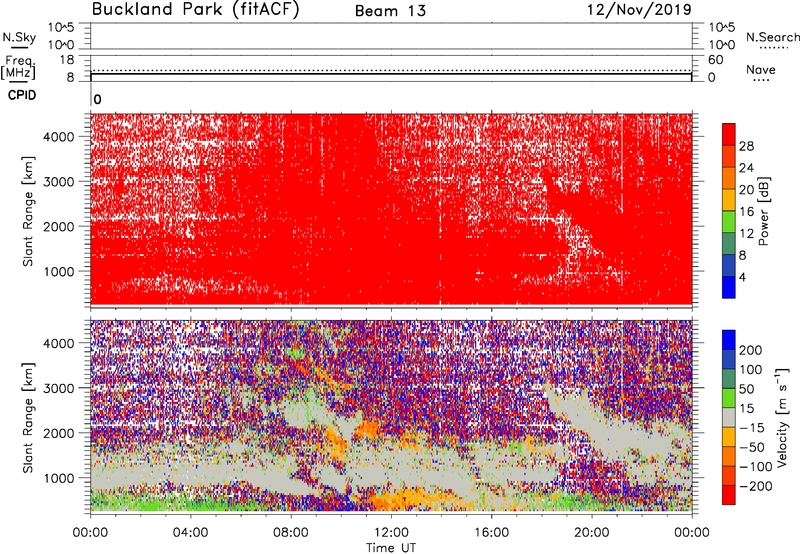Image resolution: width=800 pixels, height=554 pixels.
Task: Pick the light green 15–50 Velocity color segment
Action: pos(729,398)
